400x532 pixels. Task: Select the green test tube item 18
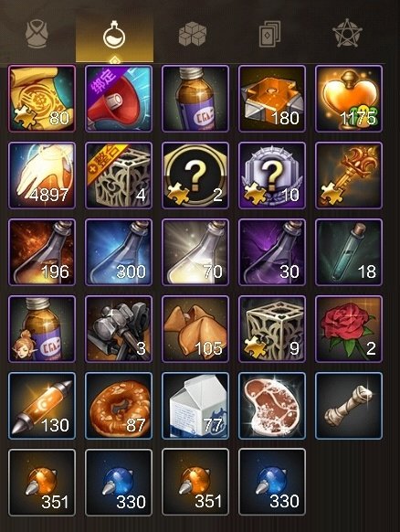click(x=349, y=252)
